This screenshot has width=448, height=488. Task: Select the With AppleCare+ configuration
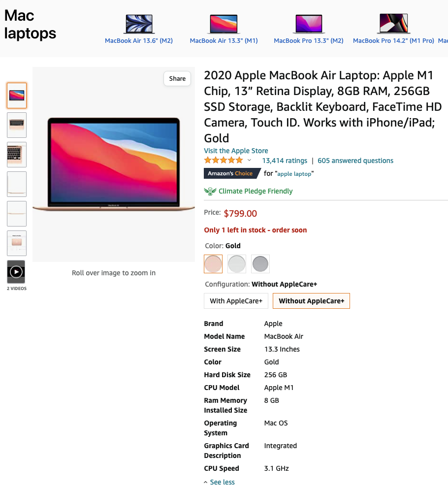(236, 301)
